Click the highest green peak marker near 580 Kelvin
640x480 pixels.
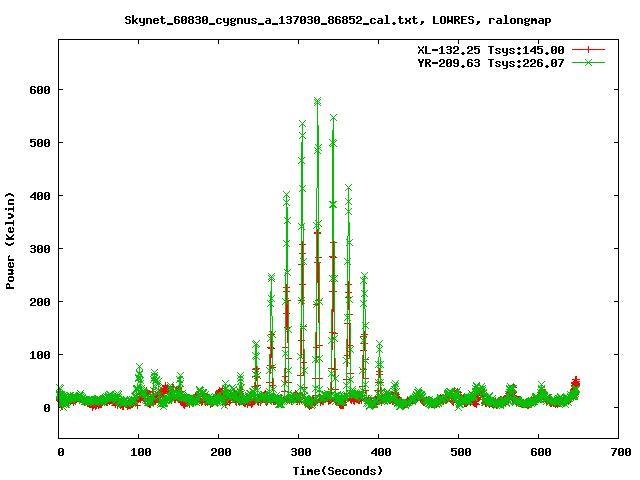[x=318, y=101]
